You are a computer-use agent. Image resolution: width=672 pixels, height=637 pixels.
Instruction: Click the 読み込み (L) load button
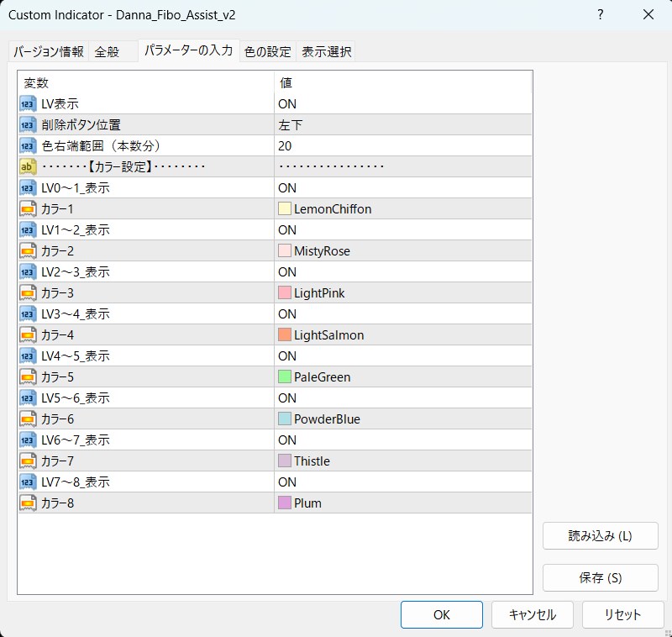(600, 536)
